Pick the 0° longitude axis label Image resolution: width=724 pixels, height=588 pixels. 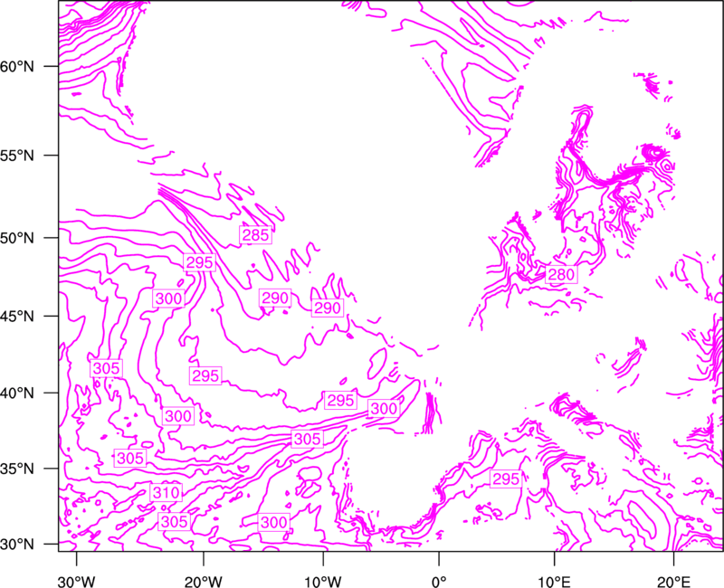pyautogui.click(x=439, y=582)
